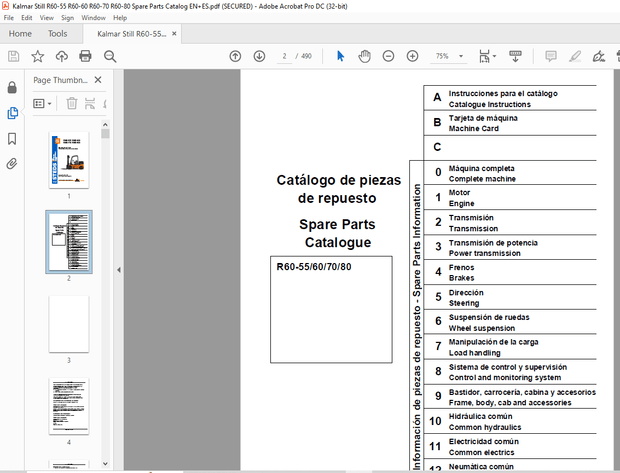Click the upload to cloud icon
This screenshot has width=620, height=473.
click(62, 56)
